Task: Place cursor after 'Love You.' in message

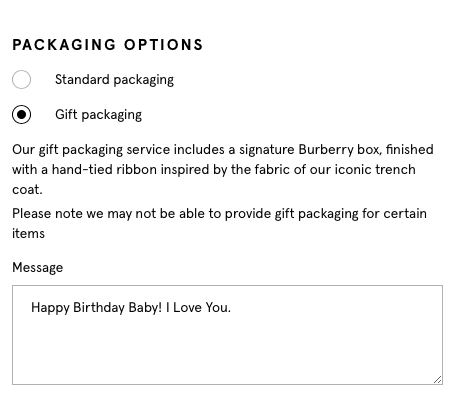Action: pos(231,308)
